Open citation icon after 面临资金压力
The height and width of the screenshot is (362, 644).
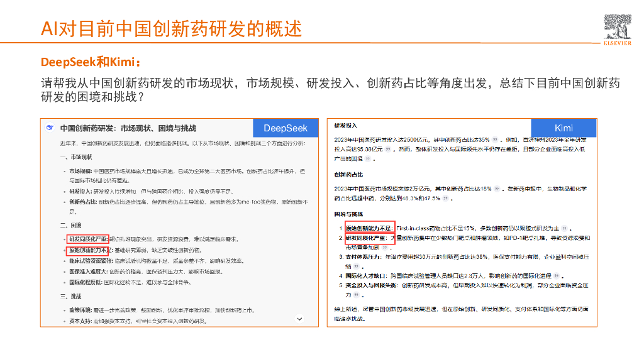357,295
